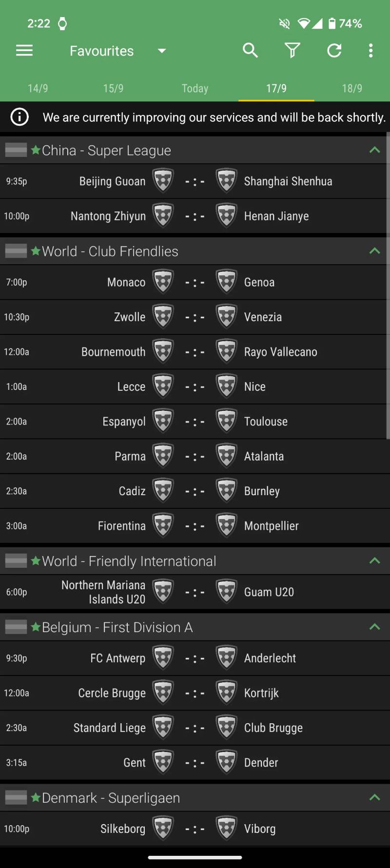
Task: Collapse the Belgium - First Division A section
Action: coord(374,627)
